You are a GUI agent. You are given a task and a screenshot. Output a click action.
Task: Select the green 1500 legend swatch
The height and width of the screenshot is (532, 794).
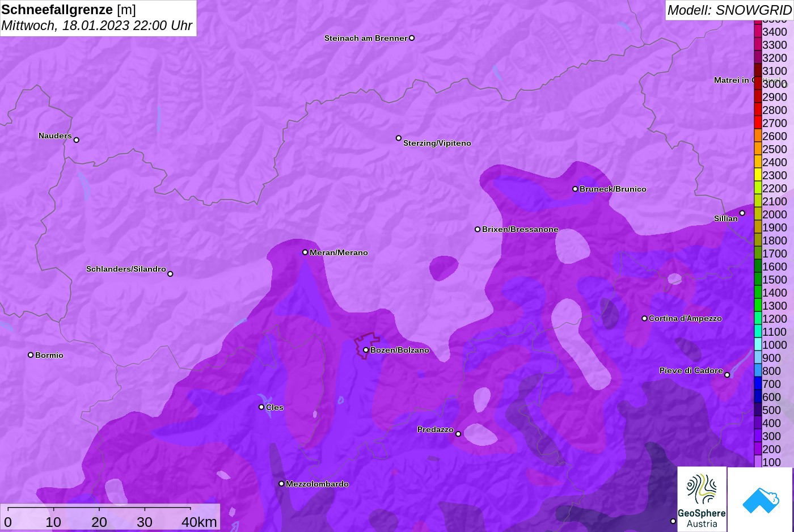[x=758, y=279]
